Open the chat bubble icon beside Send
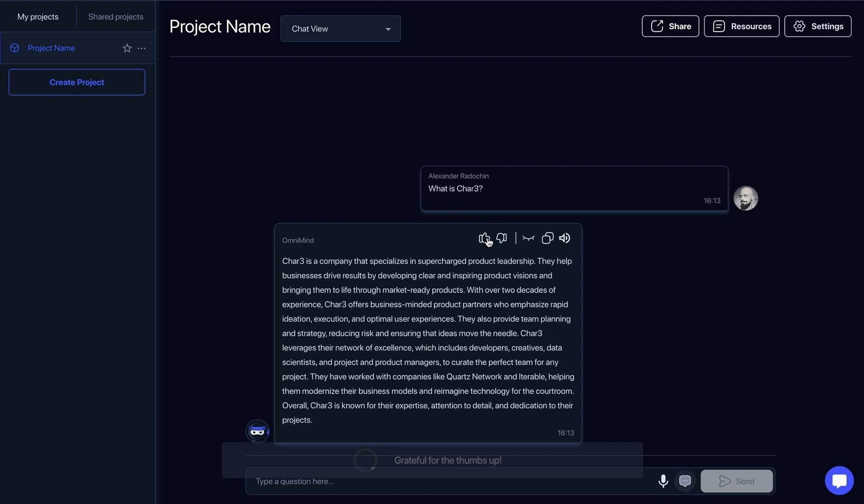This screenshot has width=864, height=504. (x=685, y=481)
